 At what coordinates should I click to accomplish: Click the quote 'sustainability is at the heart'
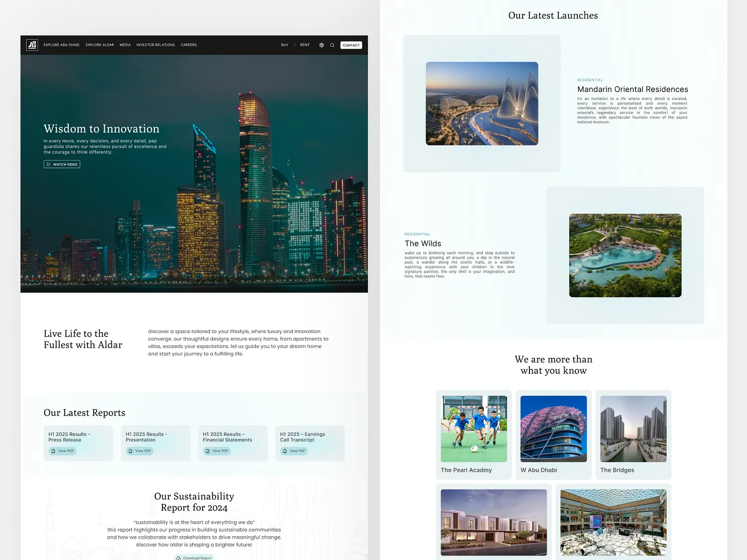coord(194,522)
